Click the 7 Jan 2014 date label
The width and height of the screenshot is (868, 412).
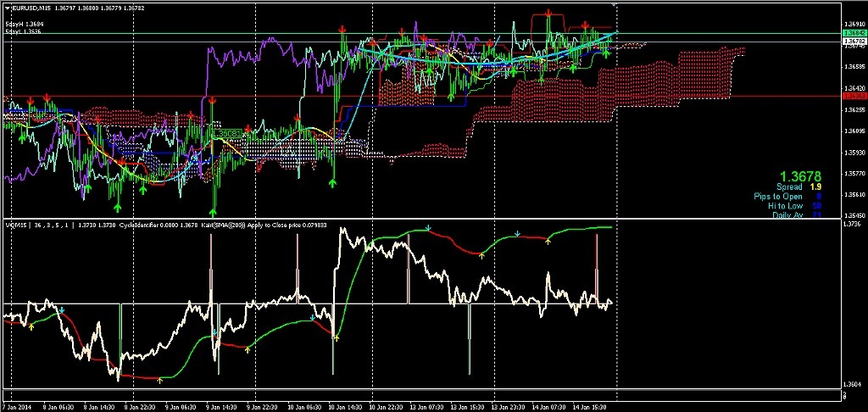click(18, 407)
